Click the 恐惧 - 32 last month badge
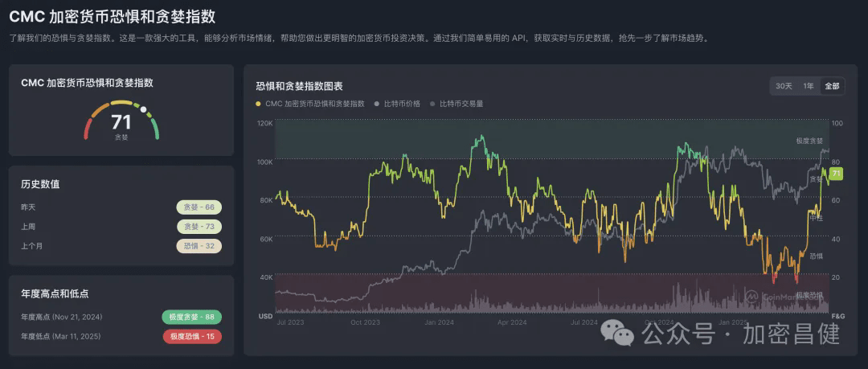The height and width of the screenshot is (369, 868). pos(199,246)
